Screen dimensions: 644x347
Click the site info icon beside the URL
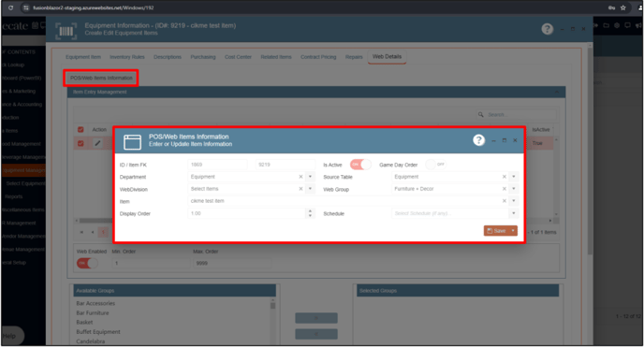coord(25,7)
